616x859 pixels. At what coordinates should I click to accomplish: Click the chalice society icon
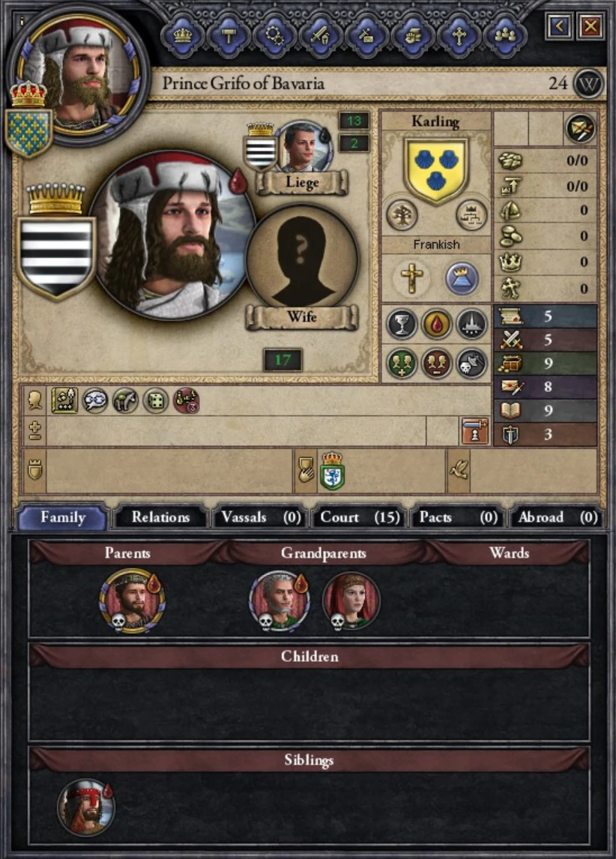(402, 323)
